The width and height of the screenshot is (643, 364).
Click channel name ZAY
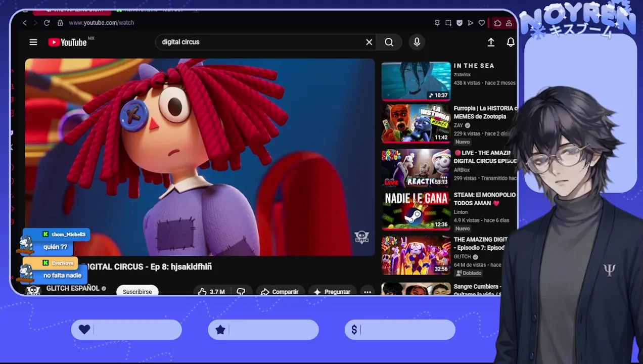click(458, 125)
